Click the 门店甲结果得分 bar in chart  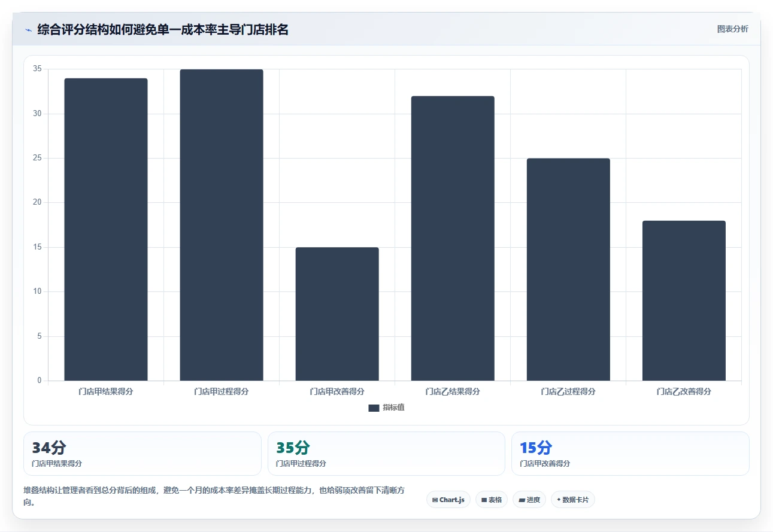click(x=106, y=230)
